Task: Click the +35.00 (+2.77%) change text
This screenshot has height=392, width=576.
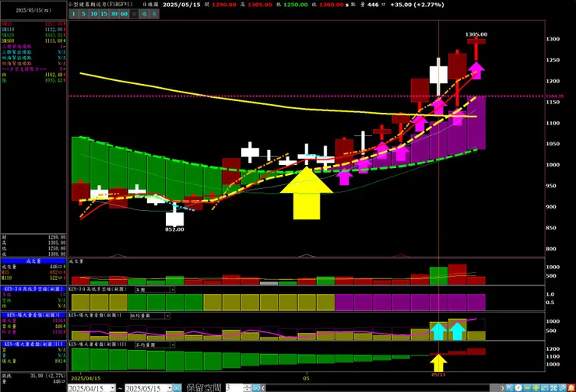Action: coord(417,5)
